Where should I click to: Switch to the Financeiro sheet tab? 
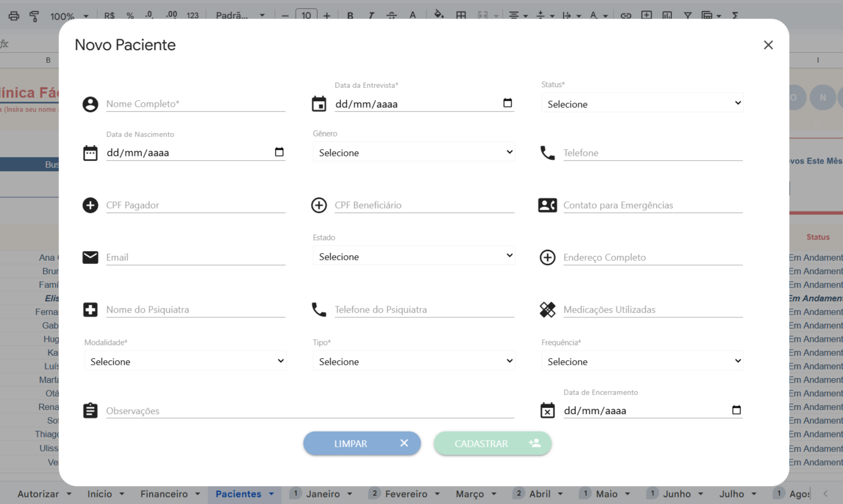point(164,494)
